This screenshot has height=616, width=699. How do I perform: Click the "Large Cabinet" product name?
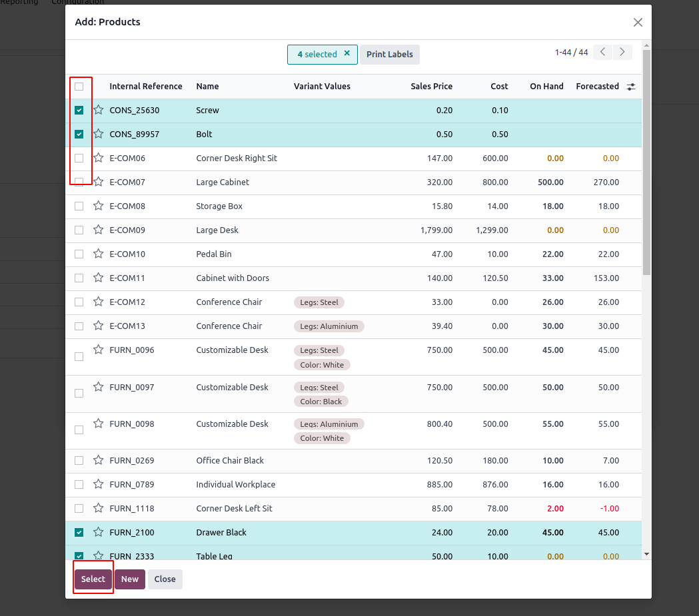(x=223, y=182)
